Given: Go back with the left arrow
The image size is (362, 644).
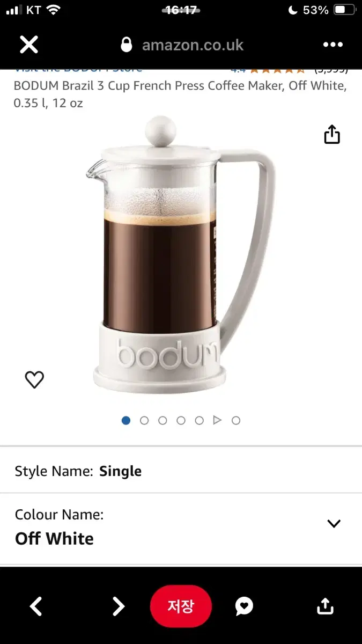Looking at the screenshot, I should point(36,606).
